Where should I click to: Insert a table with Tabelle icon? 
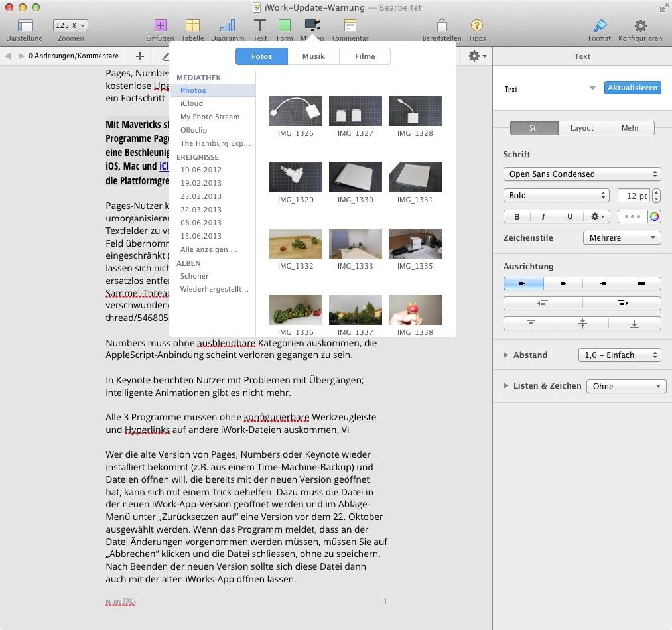point(192,25)
